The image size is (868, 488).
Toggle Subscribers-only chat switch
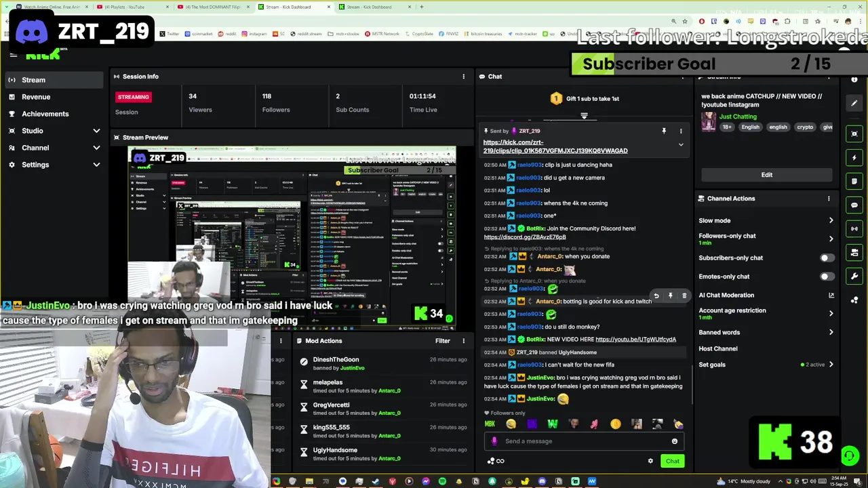[x=827, y=258]
